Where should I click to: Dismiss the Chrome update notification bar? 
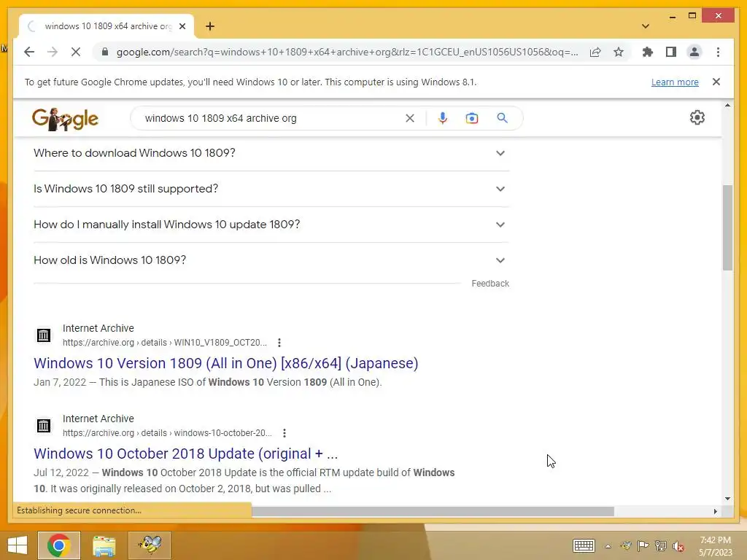click(x=716, y=82)
